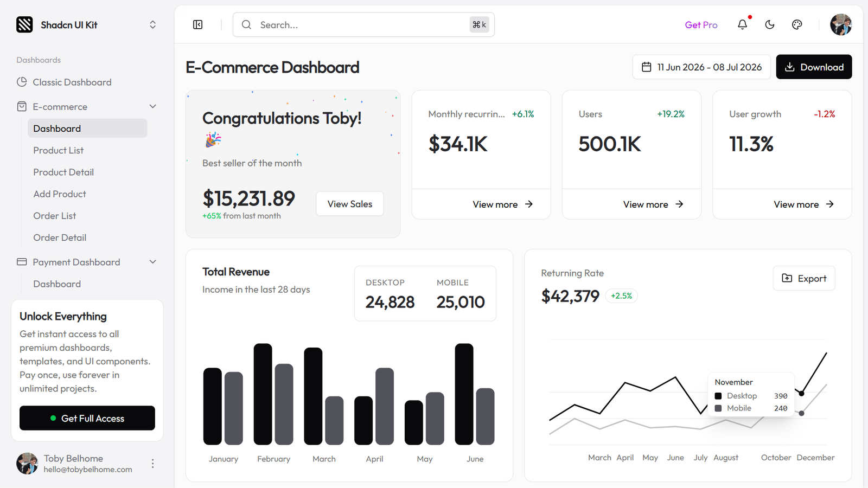This screenshot has height=488, width=868.
Task: Click the +6.1% monthly recurring change
Action: click(x=523, y=114)
